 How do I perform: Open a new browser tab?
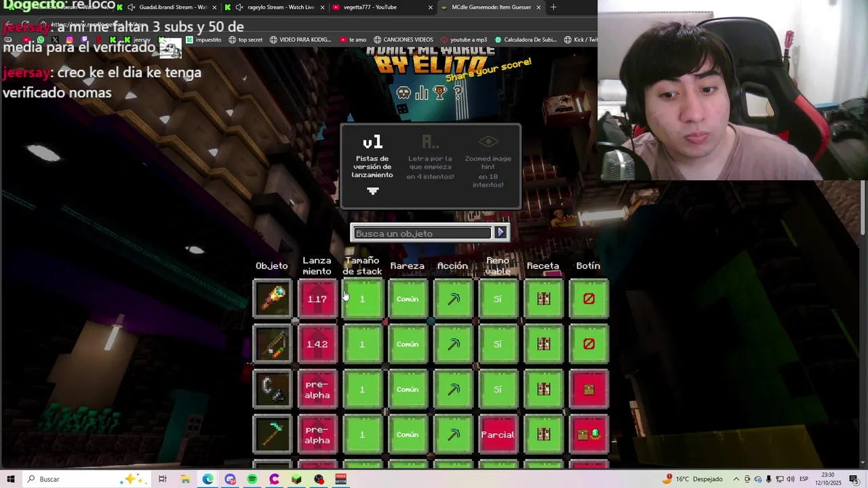click(x=553, y=7)
